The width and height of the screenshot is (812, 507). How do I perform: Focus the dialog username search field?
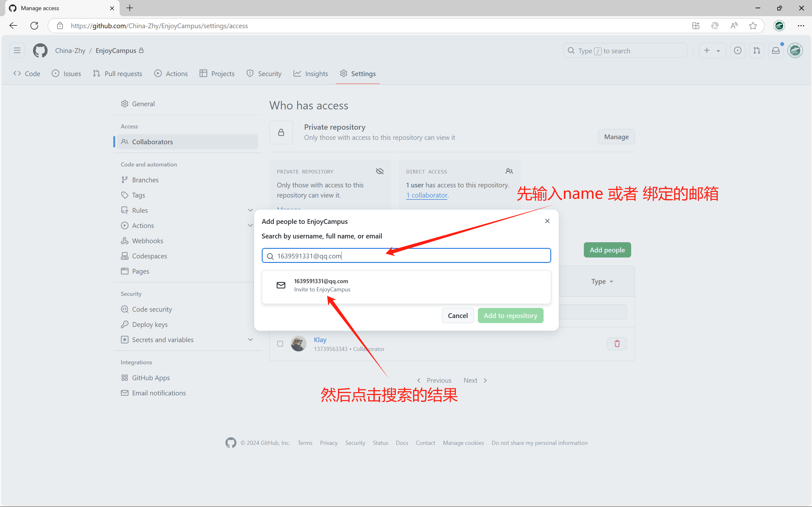(x=406, y=256)
